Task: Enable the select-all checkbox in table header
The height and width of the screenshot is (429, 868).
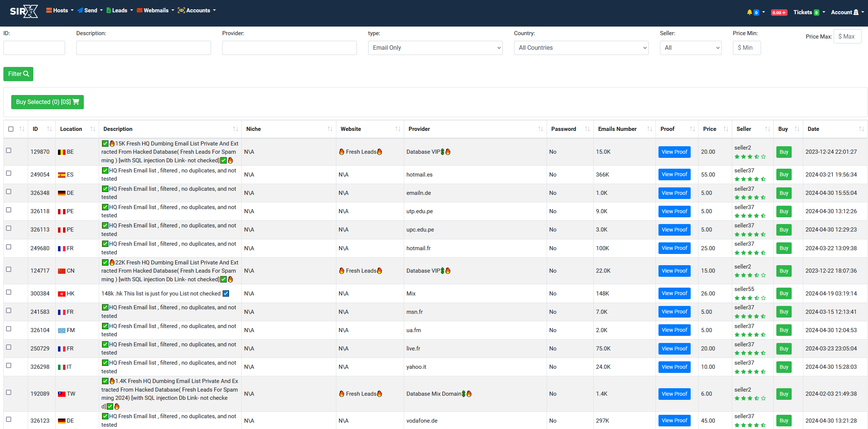Action: [x=11, y=129]
